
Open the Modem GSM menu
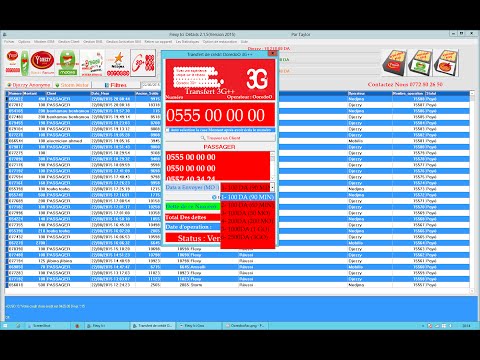pos(44,42)
